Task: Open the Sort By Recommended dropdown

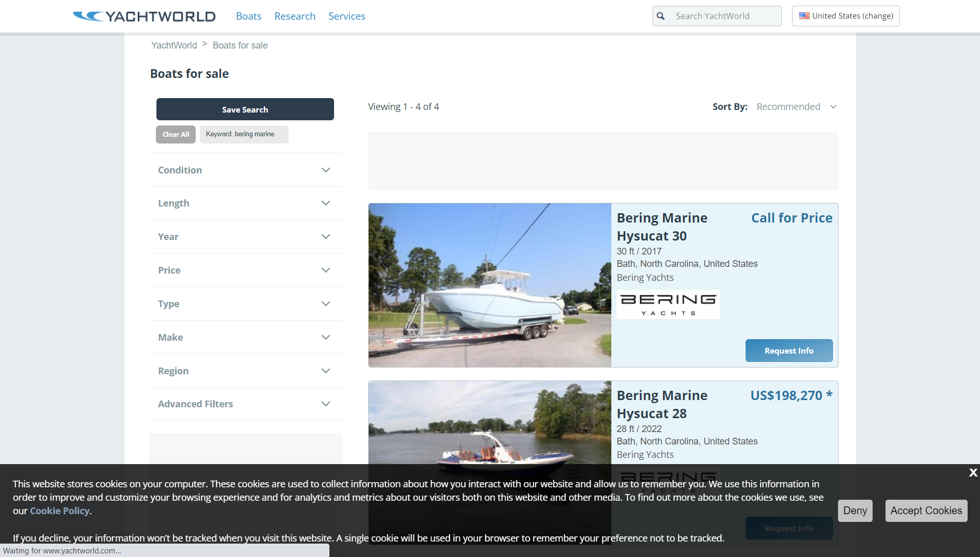Action: [x=796, y=107]
